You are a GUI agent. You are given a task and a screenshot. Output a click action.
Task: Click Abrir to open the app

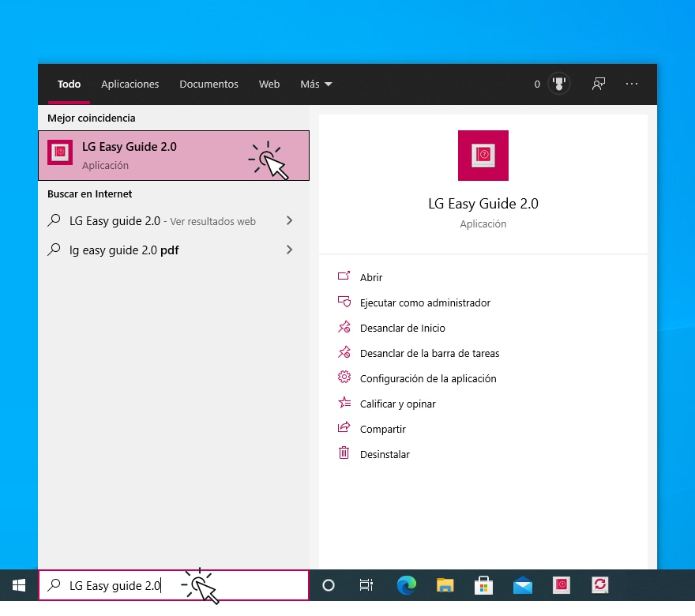pos(371,277)
